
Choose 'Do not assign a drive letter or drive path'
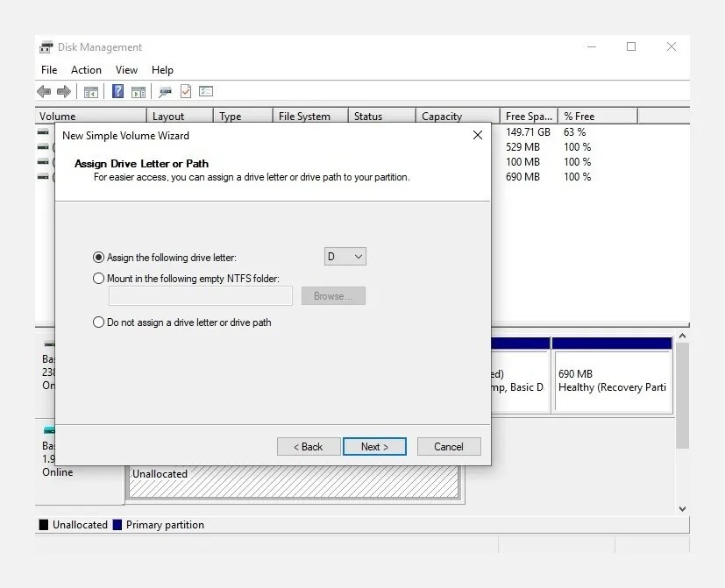[98, 322]
